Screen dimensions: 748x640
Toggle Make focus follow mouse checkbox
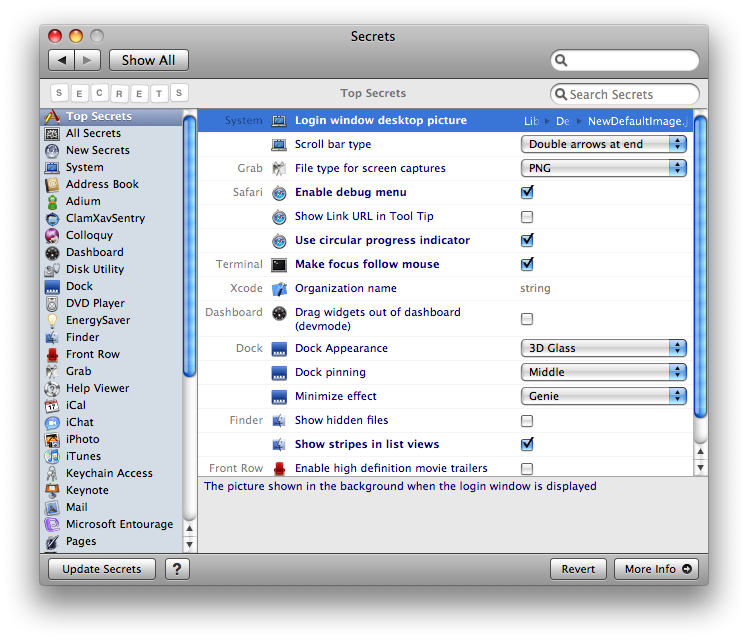click(x=527, y=264)
